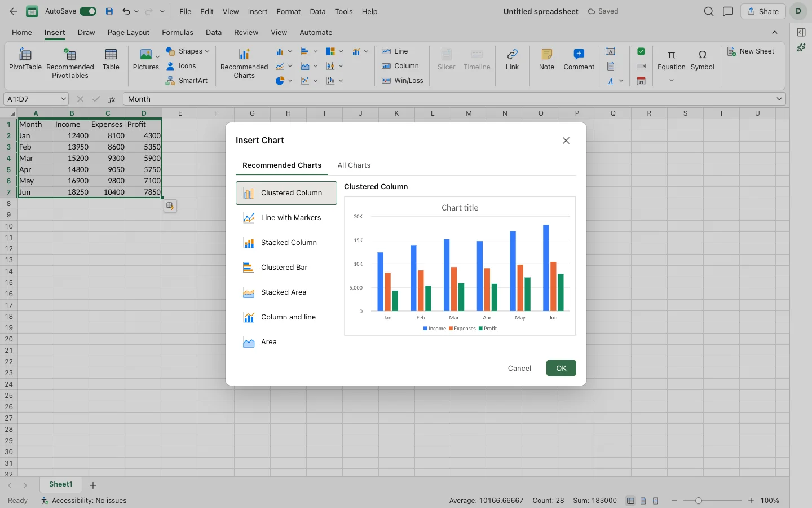Click the Save disk icon
Viewport: 812px width, 508px height.
pyautogui.click(x=109, y=11)
